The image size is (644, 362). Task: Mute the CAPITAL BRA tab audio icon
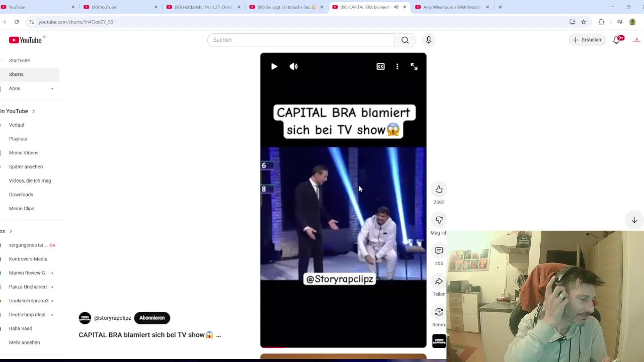396,7
